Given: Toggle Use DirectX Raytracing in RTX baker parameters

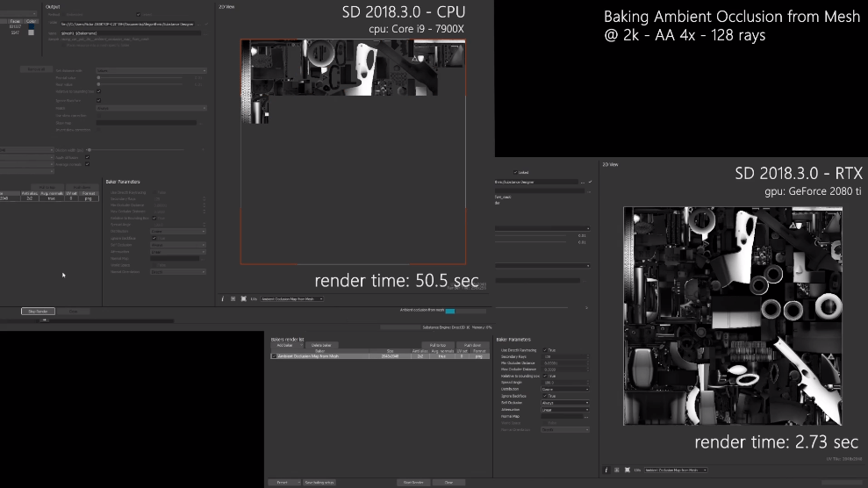Looking at the screenshot, I should (545, 350).
